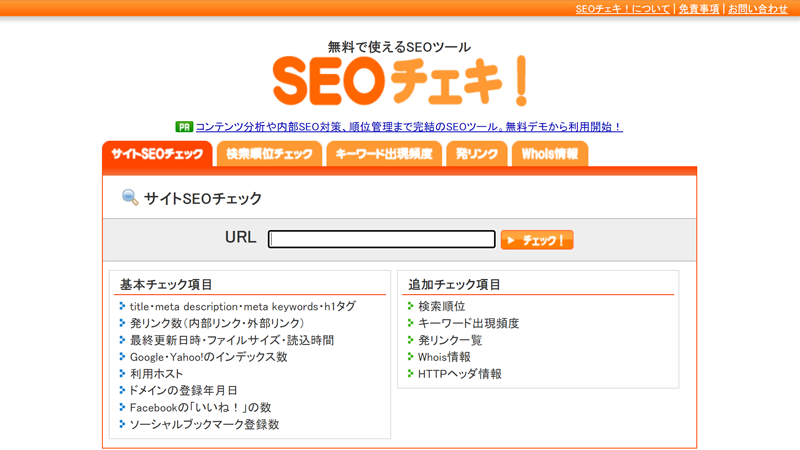Click the 発リンク一覧 item
This screenshot has height=450, width=800.
(x=449, y=340)
